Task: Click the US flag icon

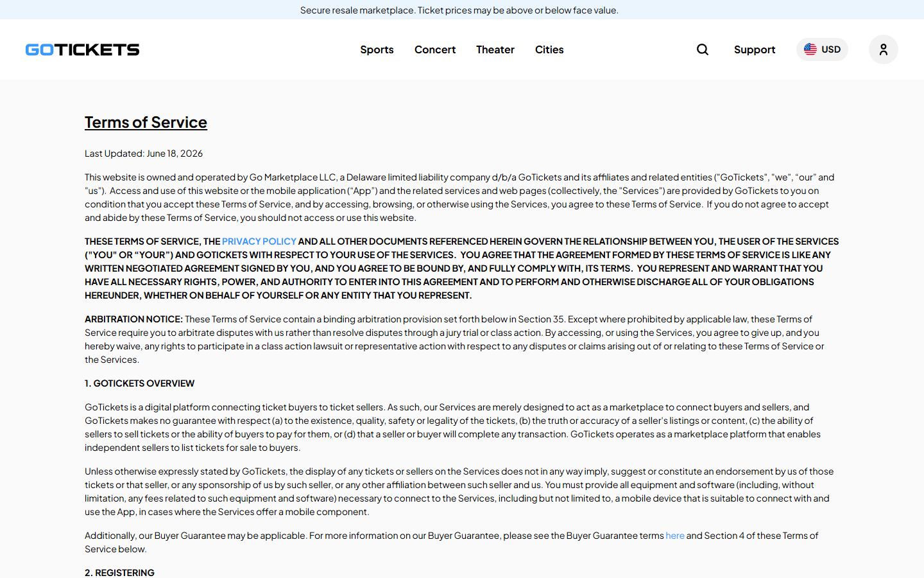Action: (x=810, y=49)
